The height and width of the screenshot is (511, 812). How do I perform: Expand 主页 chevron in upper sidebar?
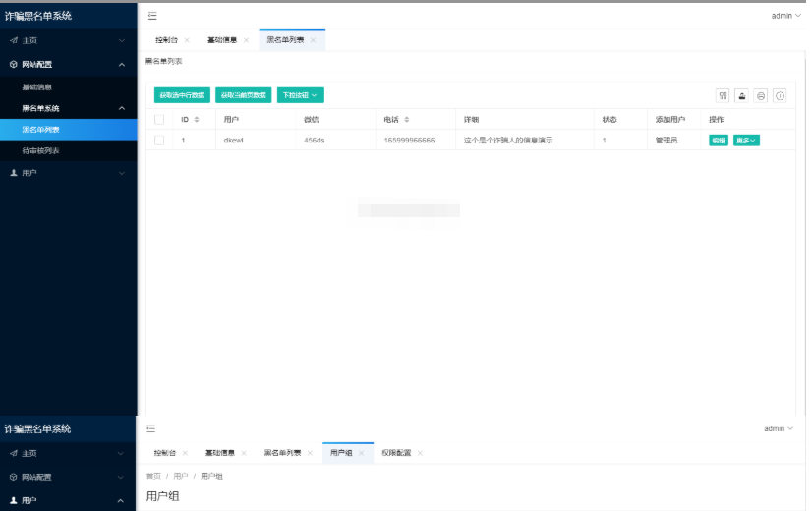122,40
